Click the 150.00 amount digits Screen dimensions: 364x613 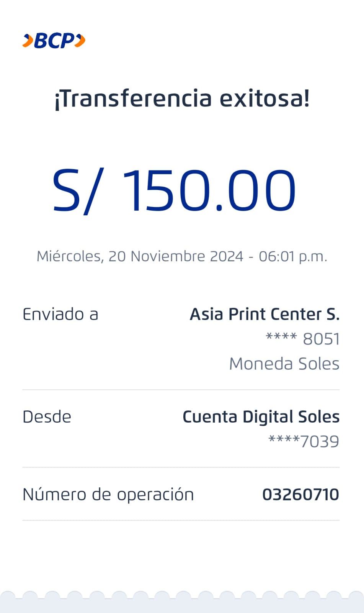tap(209, 191)
